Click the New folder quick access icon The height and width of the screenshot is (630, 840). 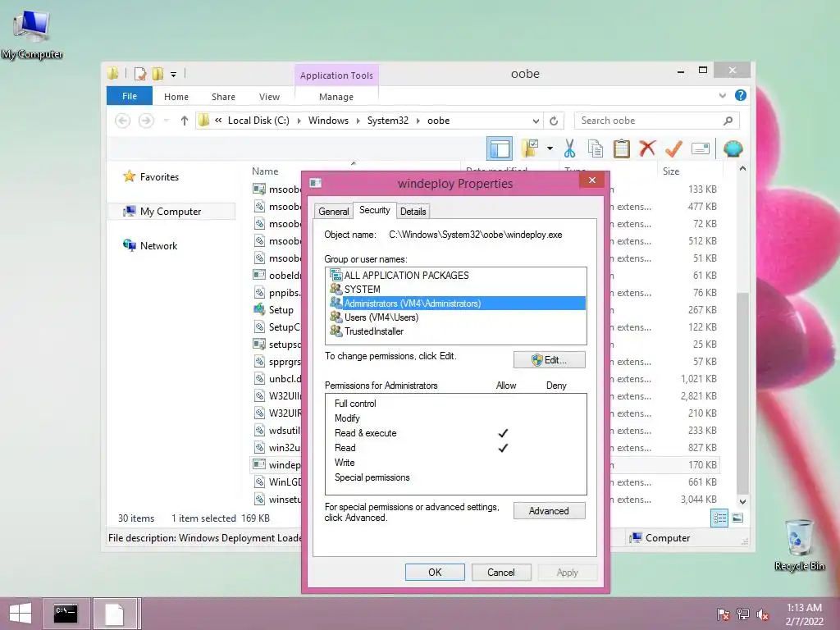tap(157, 73)
